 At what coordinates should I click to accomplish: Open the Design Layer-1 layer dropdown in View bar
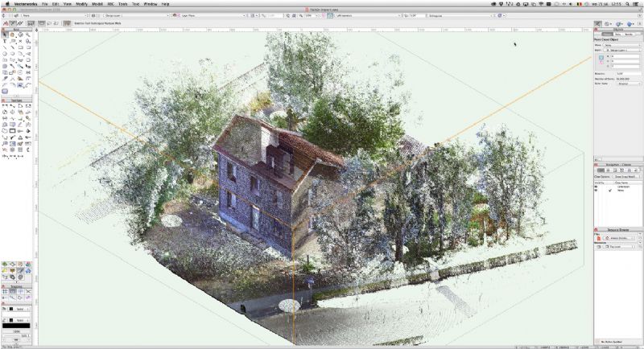coord(145,14)
